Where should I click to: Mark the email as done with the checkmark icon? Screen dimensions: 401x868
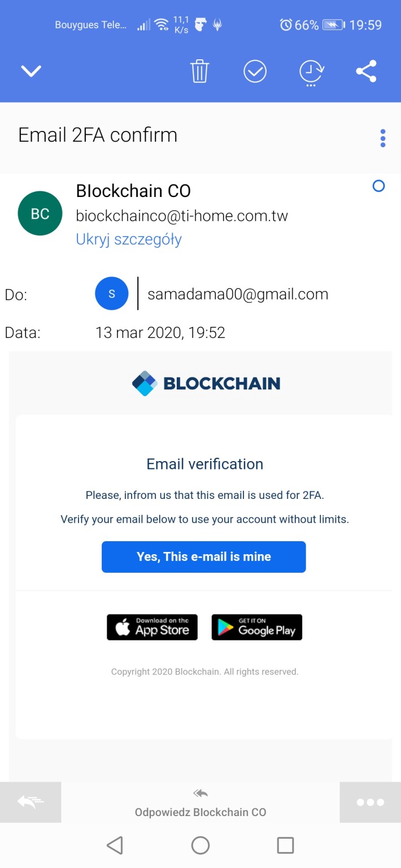255,71
